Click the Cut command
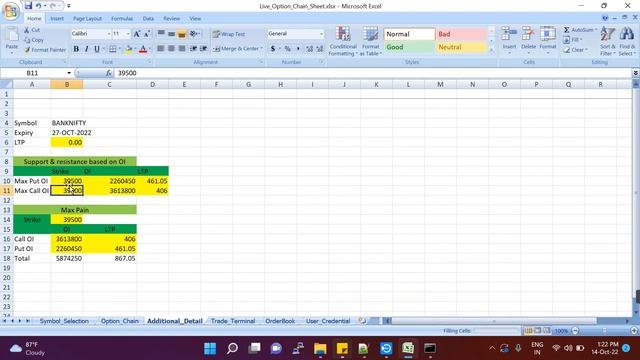The width and height of the screenshot is (640, 360). click(x=32, y=30)
